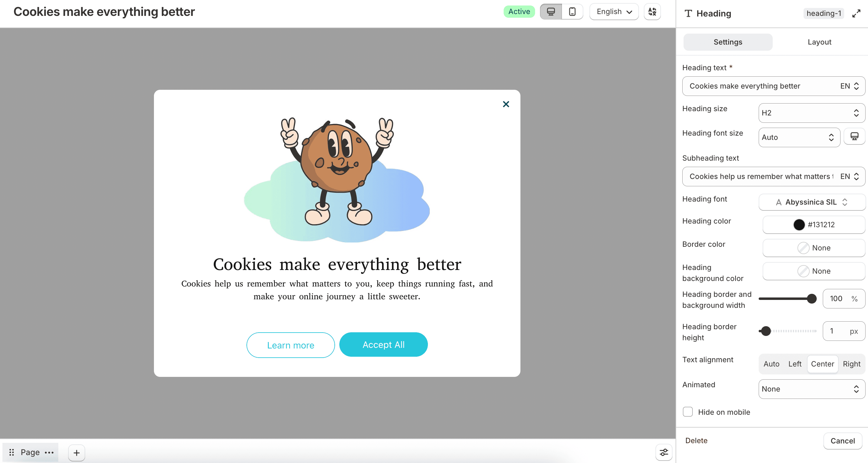This screenshot has height=463, width=868.
Task: Open the Page options ellipsis menu
Action: [49, 452]
